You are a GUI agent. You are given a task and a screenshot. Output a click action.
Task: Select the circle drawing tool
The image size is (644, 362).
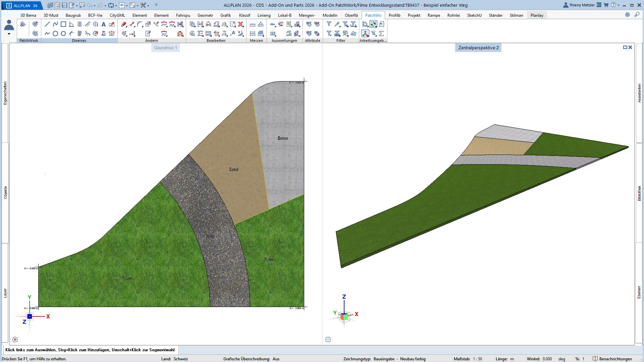[55, 34]
